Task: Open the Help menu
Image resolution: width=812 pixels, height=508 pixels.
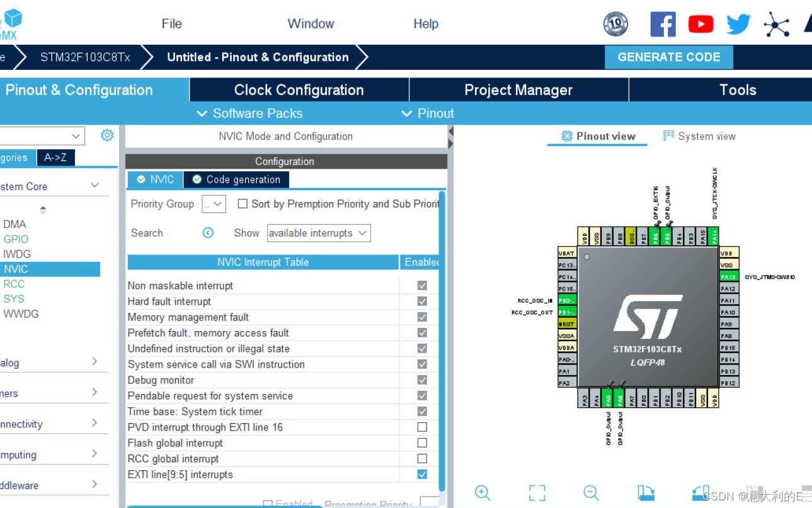Action: click(426, 24)
